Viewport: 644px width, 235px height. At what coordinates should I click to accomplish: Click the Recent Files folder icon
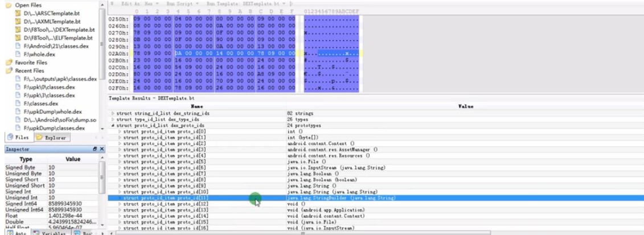pos(9,71)
